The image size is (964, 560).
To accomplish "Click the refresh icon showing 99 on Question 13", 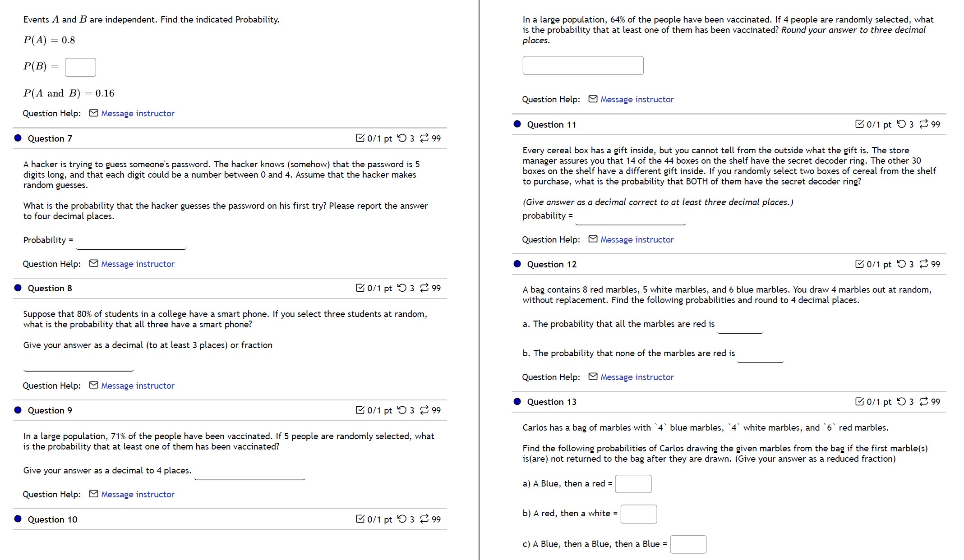I will click(924, 401).
